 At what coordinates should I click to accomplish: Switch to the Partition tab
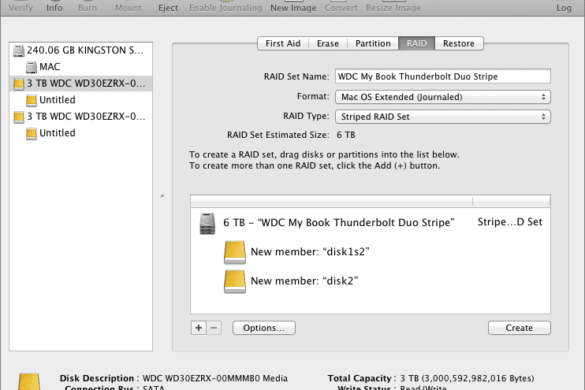[373, 43]
